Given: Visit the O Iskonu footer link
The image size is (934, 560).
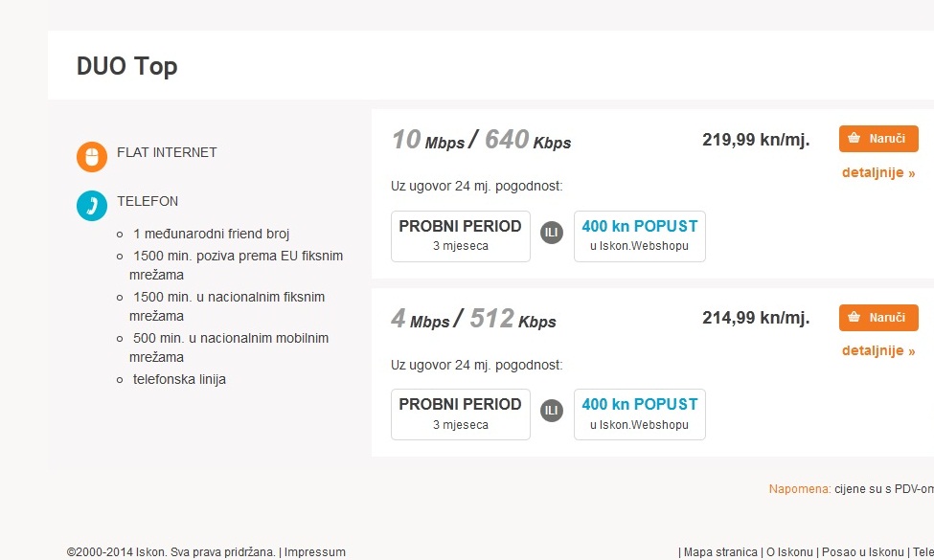Looking at the screenshot, I should [x=790, y=552].
